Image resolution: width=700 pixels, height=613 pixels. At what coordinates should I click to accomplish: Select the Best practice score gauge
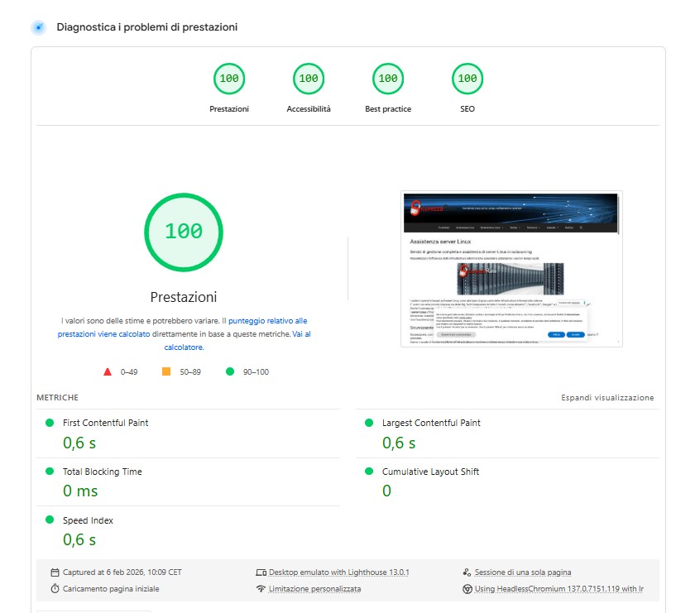tap(387, 79)
